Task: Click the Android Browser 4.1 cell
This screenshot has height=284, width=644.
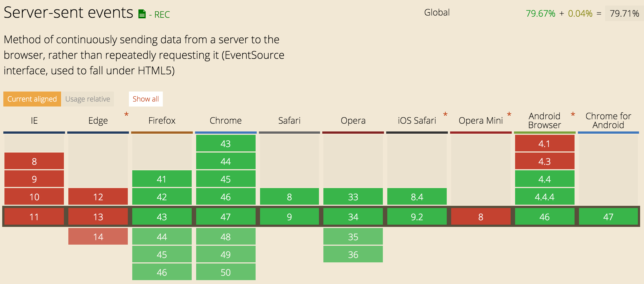Action: coord(545,143)
